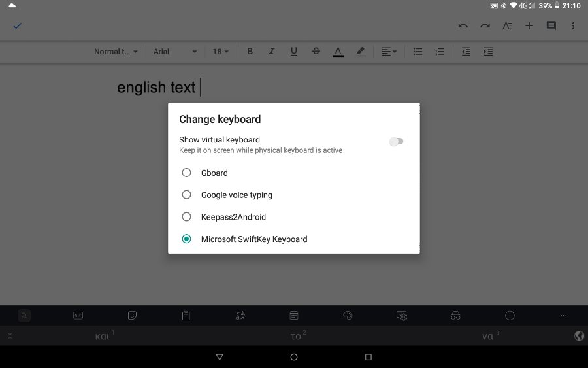The image size is (588, 368).
Task: Place the cursor in 'english text'
Action: coord(156,88)
